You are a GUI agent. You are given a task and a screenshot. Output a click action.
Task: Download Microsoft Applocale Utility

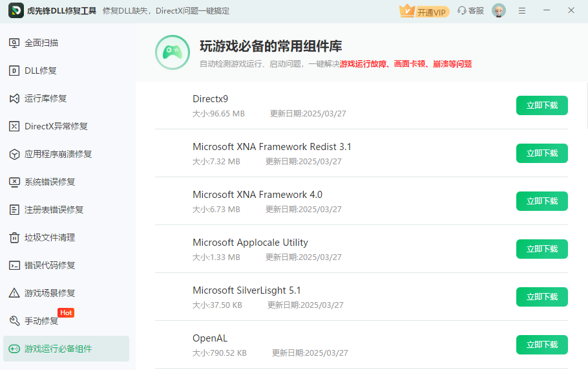(542, 249)
